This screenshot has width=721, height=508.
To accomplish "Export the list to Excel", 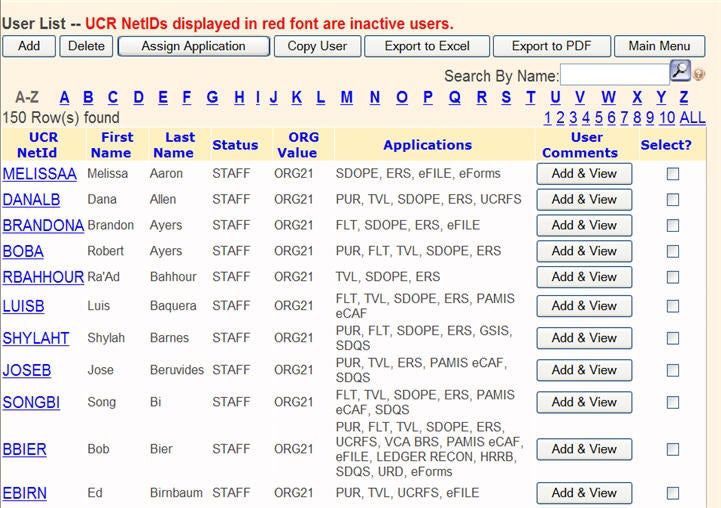I will click(x=427, y=46).
